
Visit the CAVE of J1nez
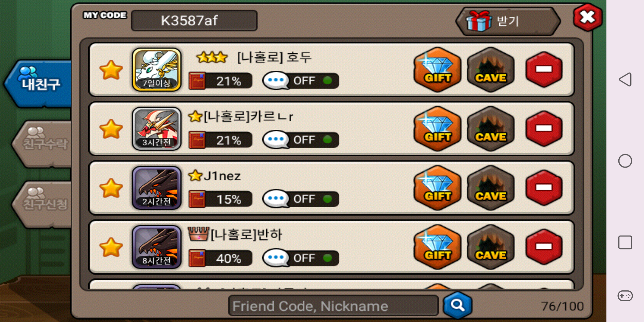tap(491, 188)
